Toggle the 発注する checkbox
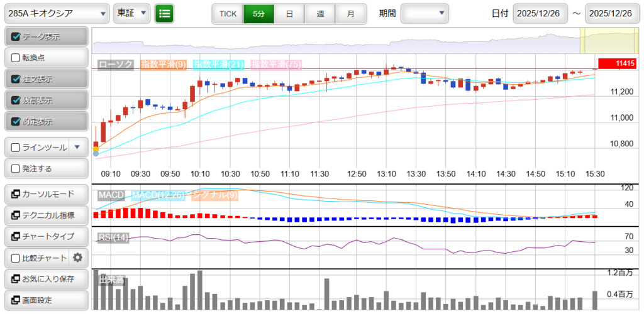This screenshot has height=314, width=644. [16, 168]
